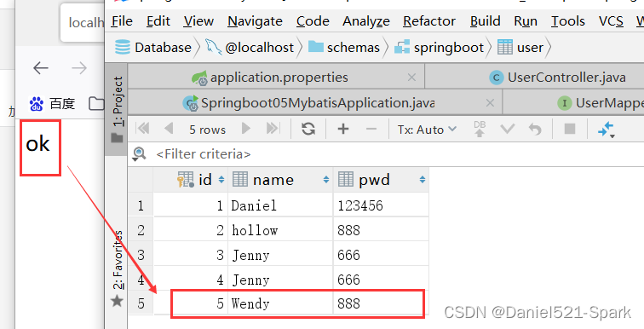
Task: Open the 1: Project tool window
Action: point(118,109)
